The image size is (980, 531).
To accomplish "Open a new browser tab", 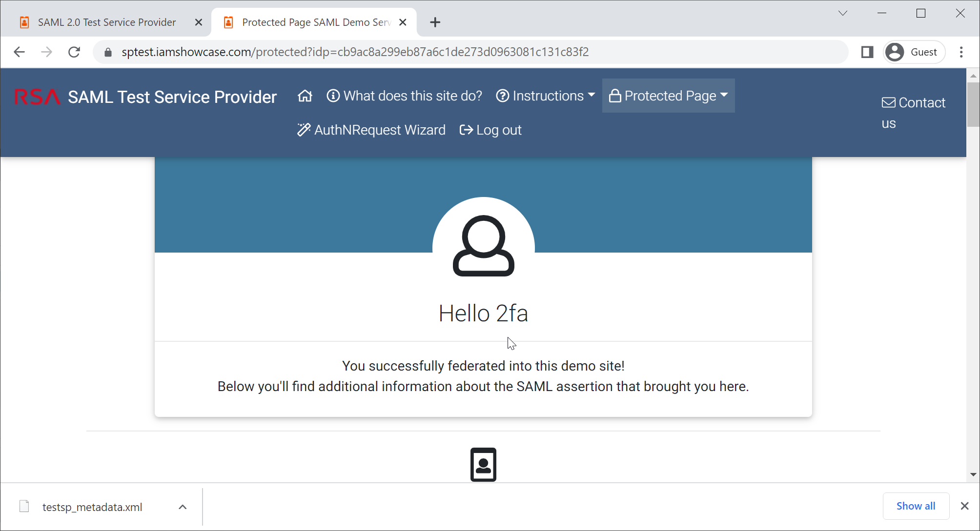I will tap(435, 22).
